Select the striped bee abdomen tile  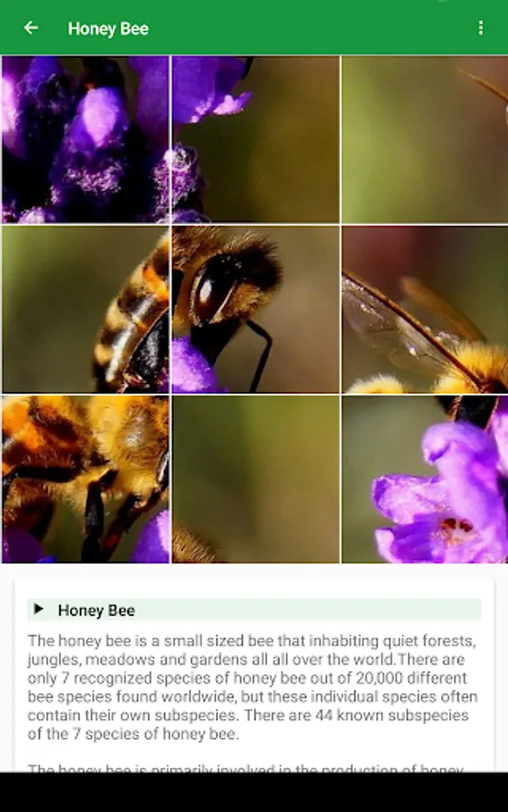click(x=86, y=309)
